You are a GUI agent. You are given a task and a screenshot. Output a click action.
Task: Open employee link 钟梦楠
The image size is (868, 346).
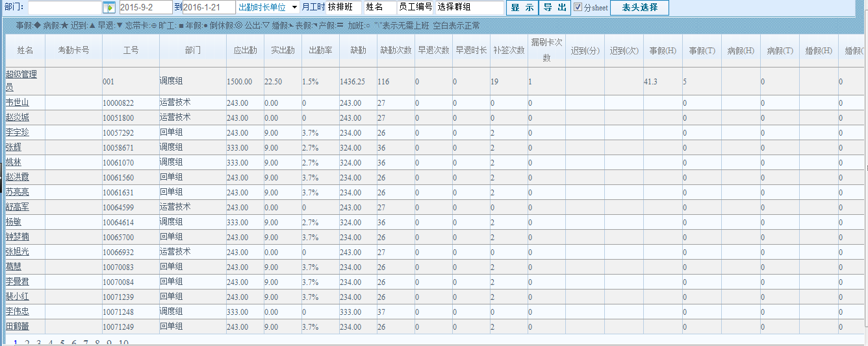pos(17,237)
